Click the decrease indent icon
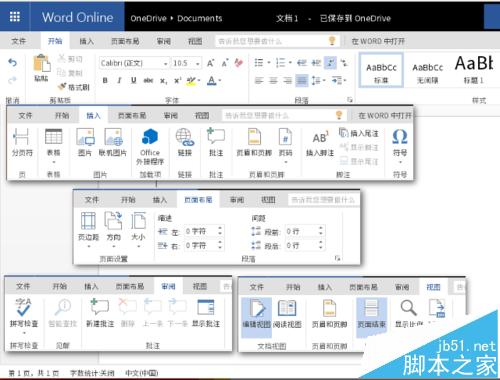 [x=302, y=62]
